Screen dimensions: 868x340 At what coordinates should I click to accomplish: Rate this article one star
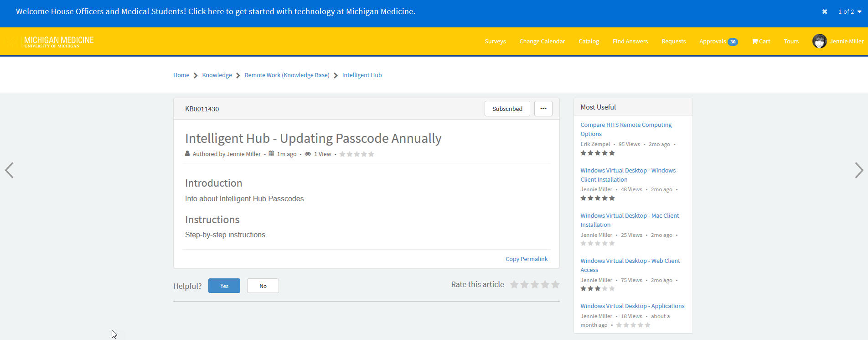click(x=514, y=285)
